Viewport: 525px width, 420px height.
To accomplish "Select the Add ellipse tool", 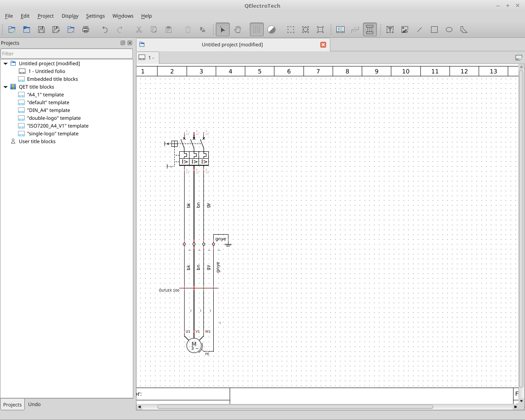I will 449,30.
